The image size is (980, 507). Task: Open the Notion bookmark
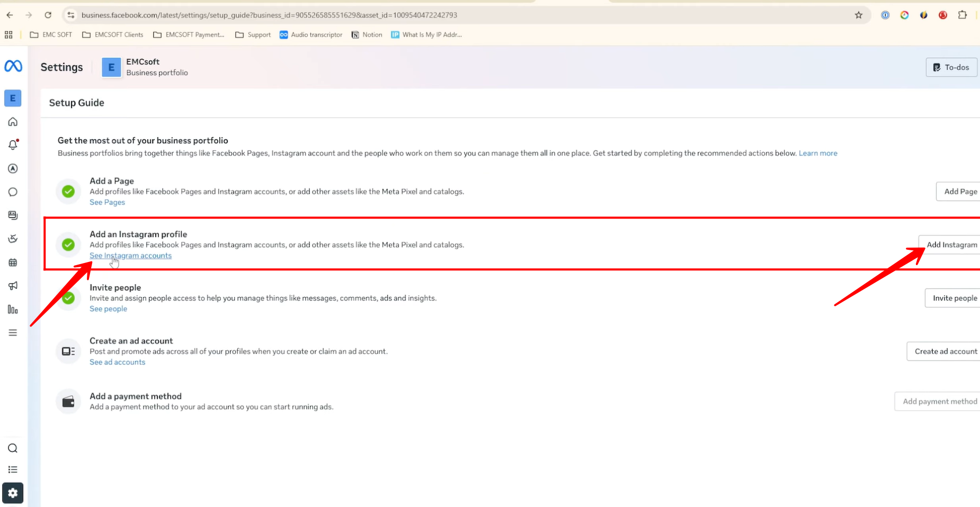tap(367, 35)
